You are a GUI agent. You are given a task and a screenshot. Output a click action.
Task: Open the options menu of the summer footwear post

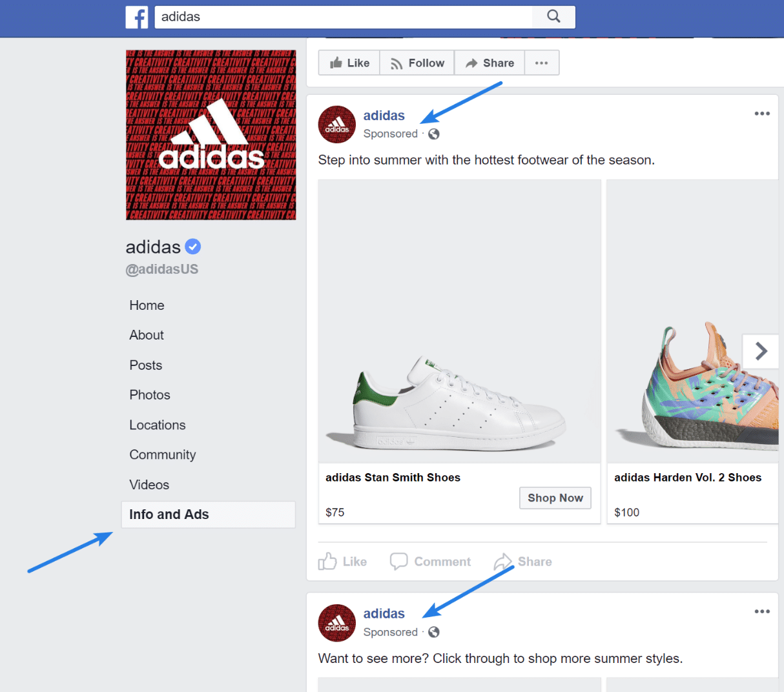point(762,114)
